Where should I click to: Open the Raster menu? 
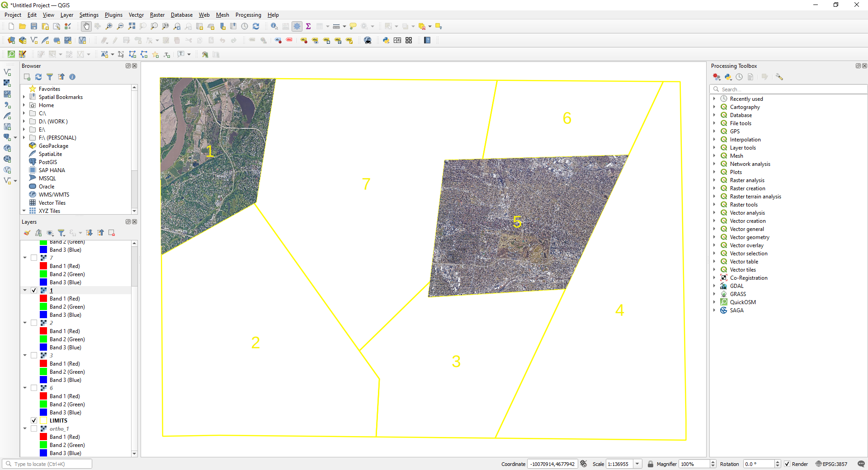click(x=157, y=15)
